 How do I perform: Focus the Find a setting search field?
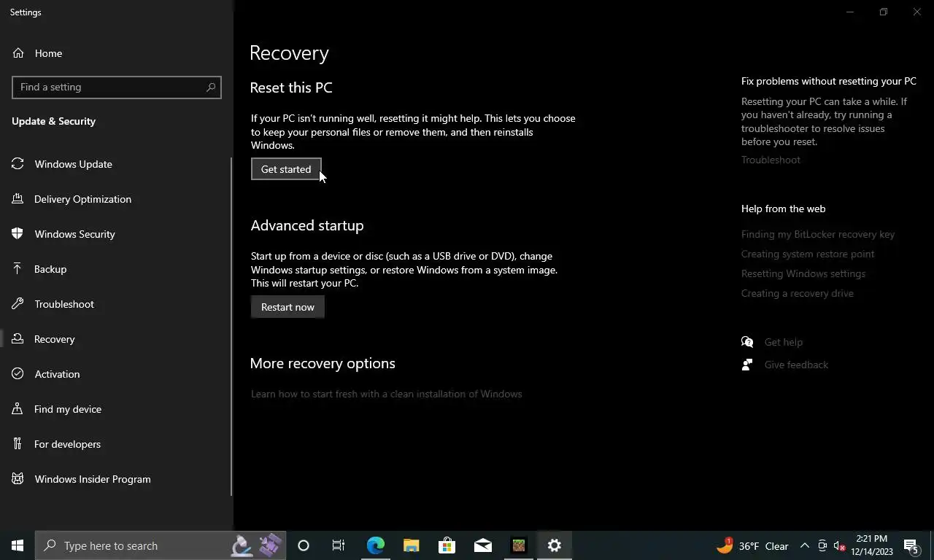(117, 87)
